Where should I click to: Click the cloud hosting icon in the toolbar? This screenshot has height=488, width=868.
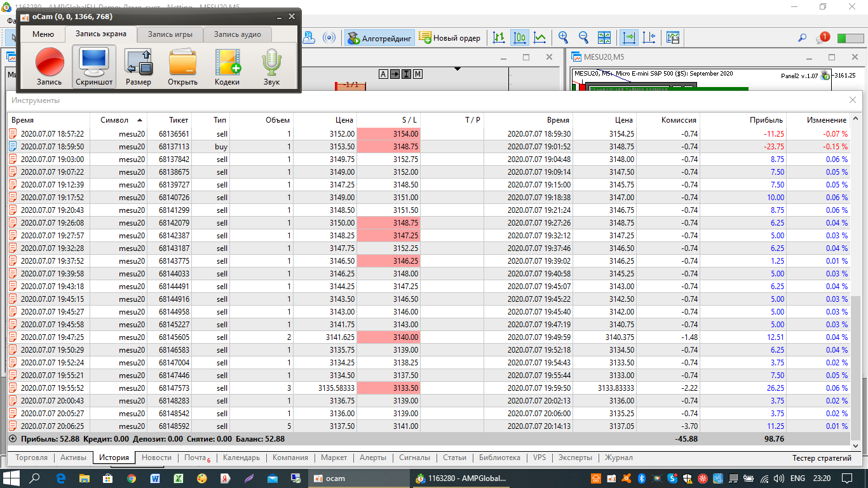[x=309, y=37]
